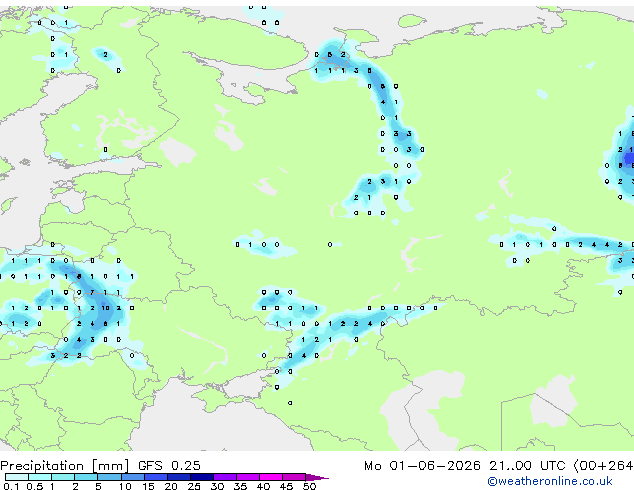
Task: Click the '0.5' legend scale label
Action: click(34, 486)
